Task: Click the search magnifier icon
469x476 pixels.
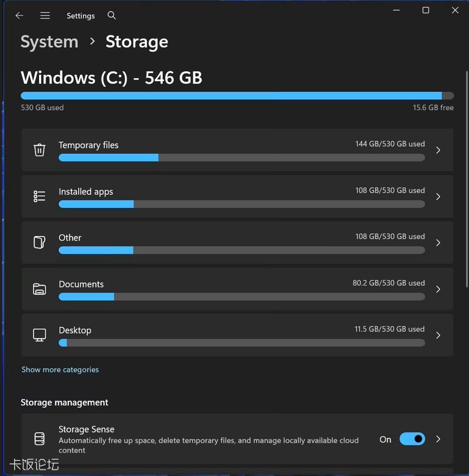Action: [112, 16]
